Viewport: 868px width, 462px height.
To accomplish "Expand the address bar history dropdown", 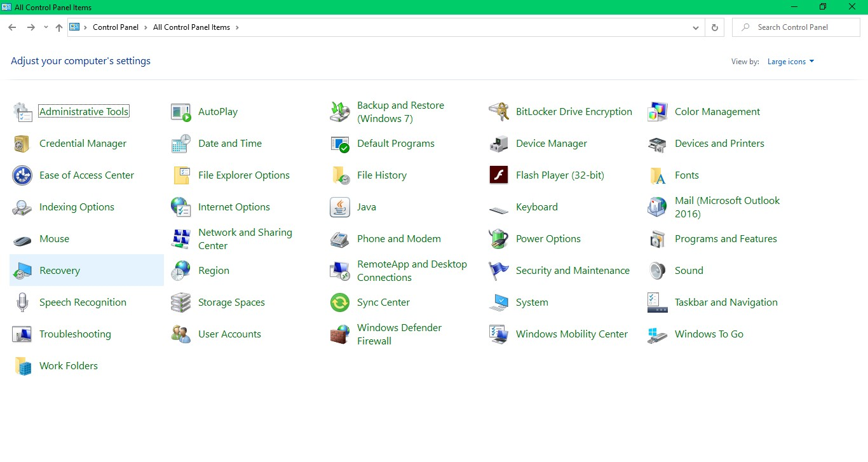I will (x=697, y=27).
